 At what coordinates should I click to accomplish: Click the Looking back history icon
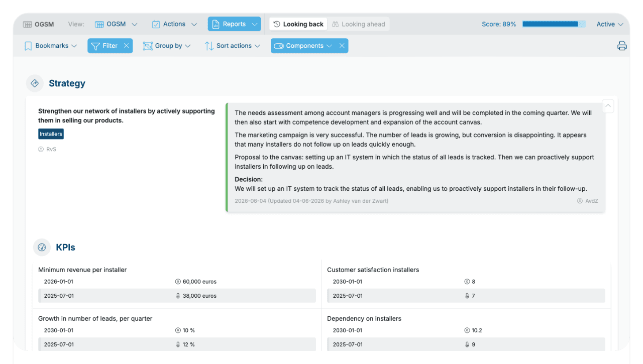277,24
